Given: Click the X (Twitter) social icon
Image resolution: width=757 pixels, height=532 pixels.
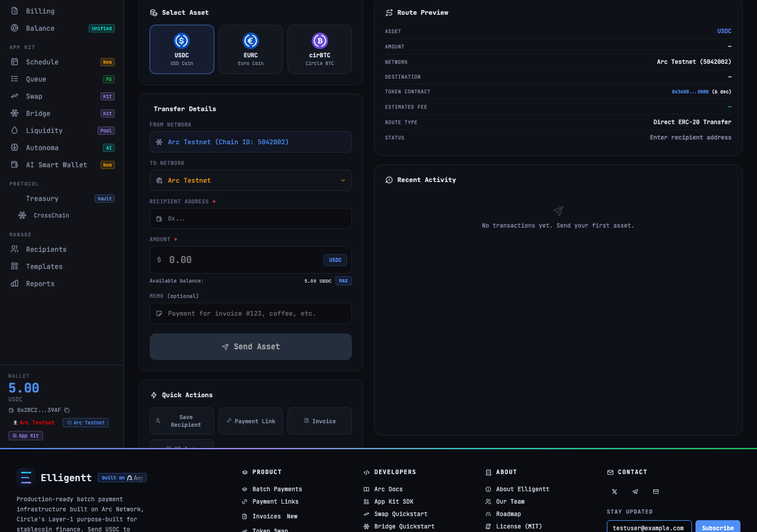Looking at the screenshot, I should click(x=614, y=491).
